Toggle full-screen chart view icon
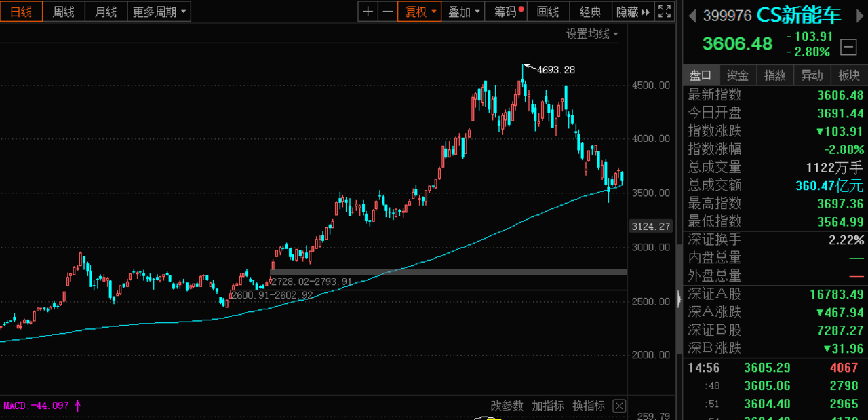868x420 pixels. (x=665, y=12)
